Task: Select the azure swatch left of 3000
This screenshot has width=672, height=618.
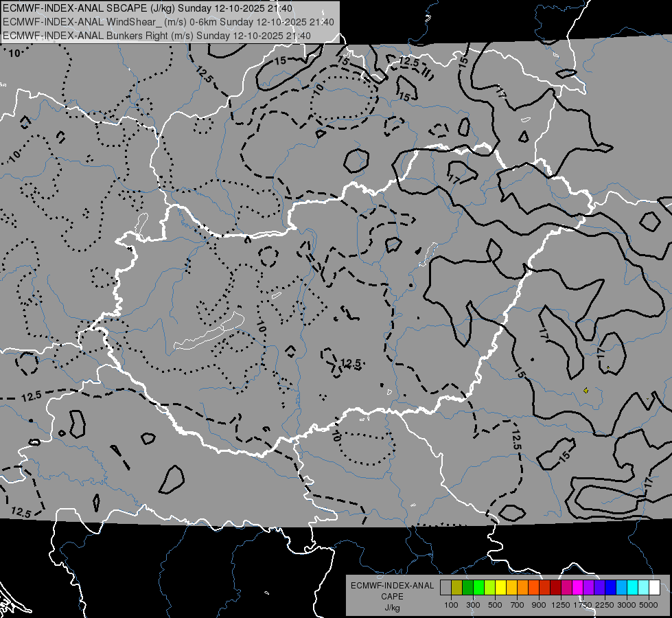Action: (x=622, y=588)
